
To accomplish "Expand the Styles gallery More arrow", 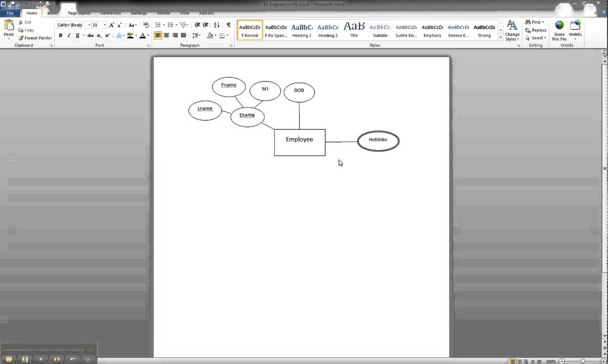I will pos(501,38).
